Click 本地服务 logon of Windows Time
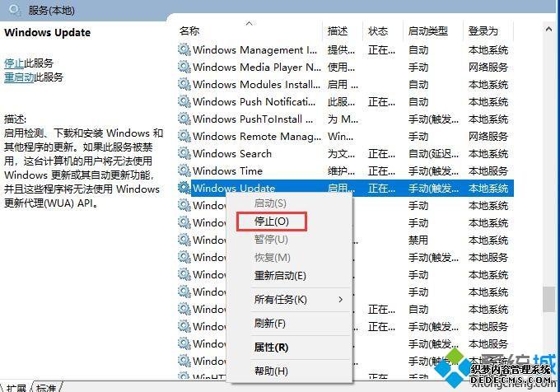The height and width of the screenshot is (392, 560). point(488,171)
